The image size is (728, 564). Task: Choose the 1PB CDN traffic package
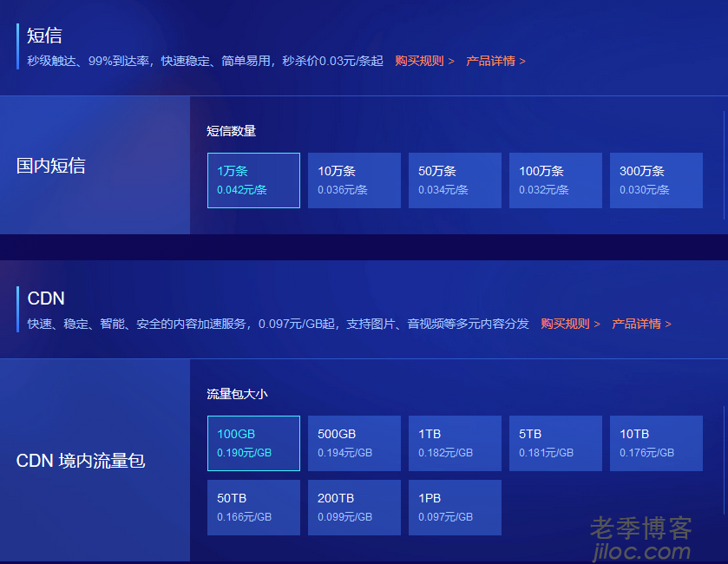point(455,508)
